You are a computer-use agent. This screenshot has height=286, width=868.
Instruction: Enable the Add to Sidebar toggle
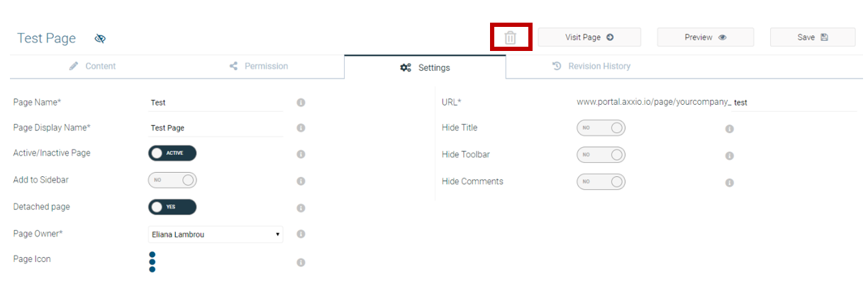[172, 180]
